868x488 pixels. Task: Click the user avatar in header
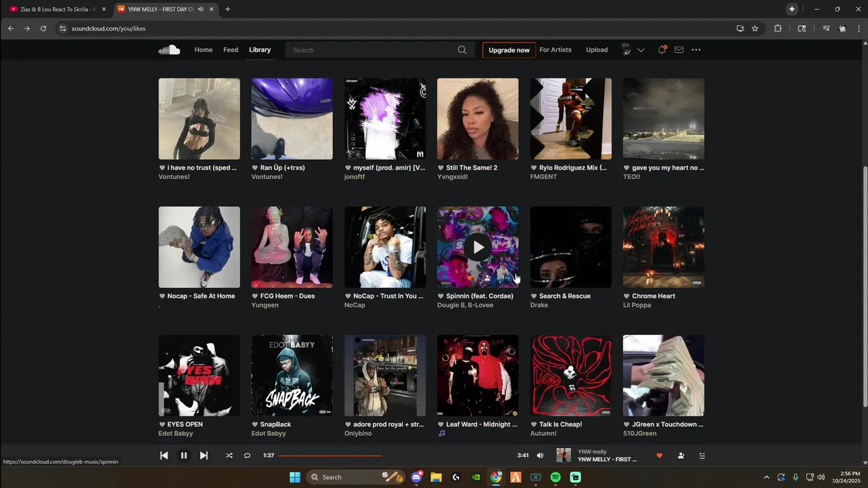(626, 49)
